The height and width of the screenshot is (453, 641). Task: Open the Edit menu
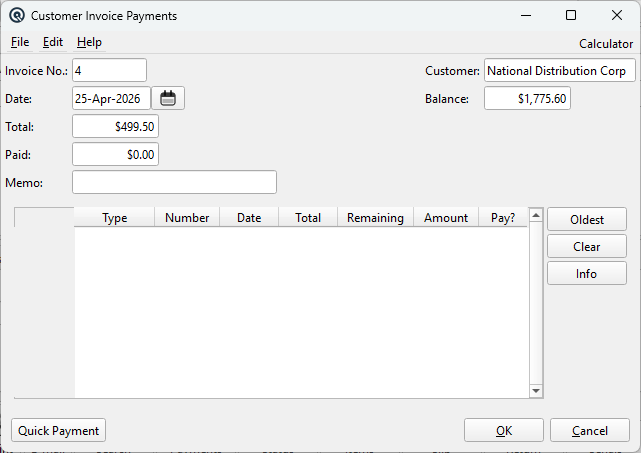pyautogui.click(x=53, y=42)
